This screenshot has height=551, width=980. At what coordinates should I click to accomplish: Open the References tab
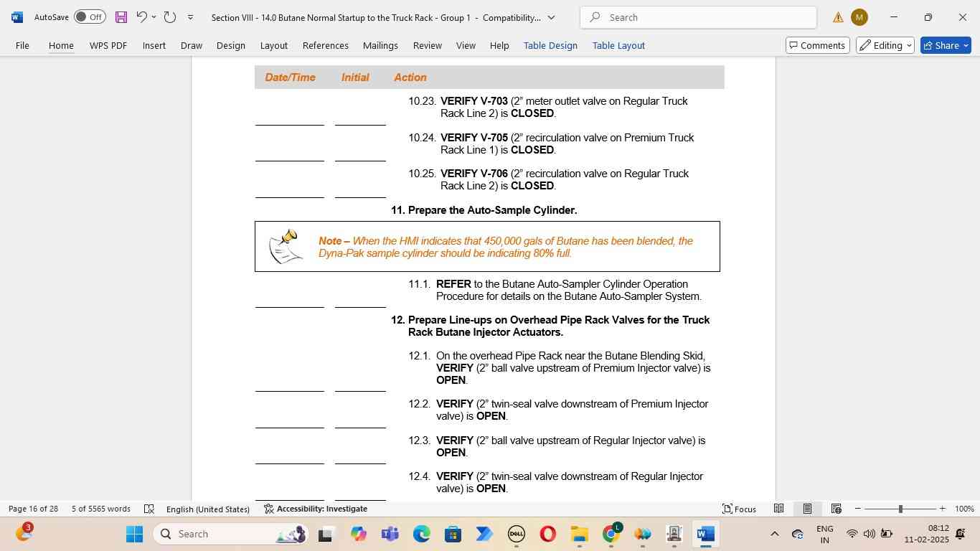coord(326,45)
